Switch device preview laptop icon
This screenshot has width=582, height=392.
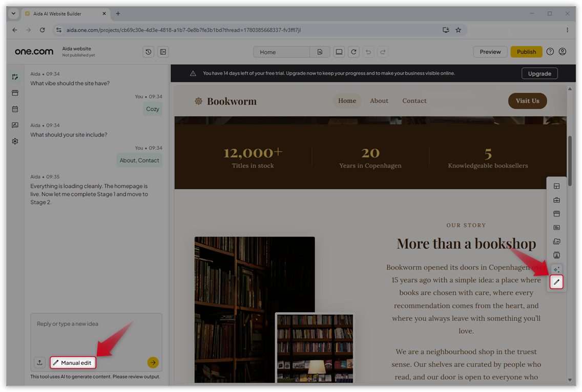coord(339,52)
